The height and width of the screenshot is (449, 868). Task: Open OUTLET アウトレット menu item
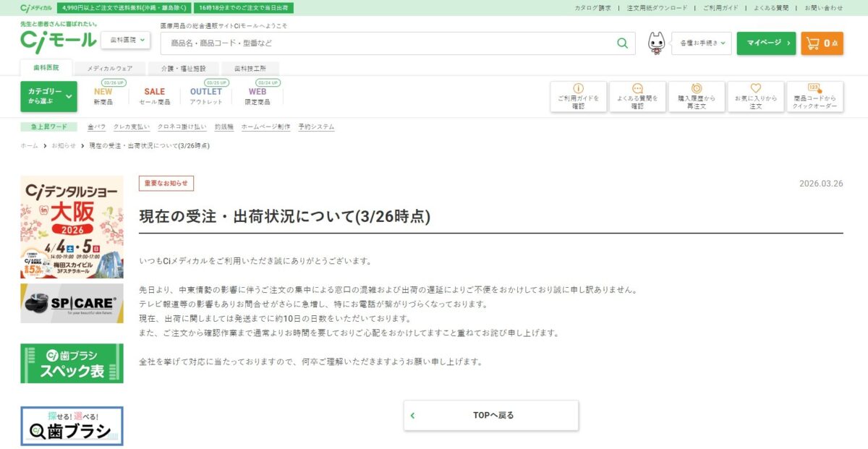pos(206,96)
